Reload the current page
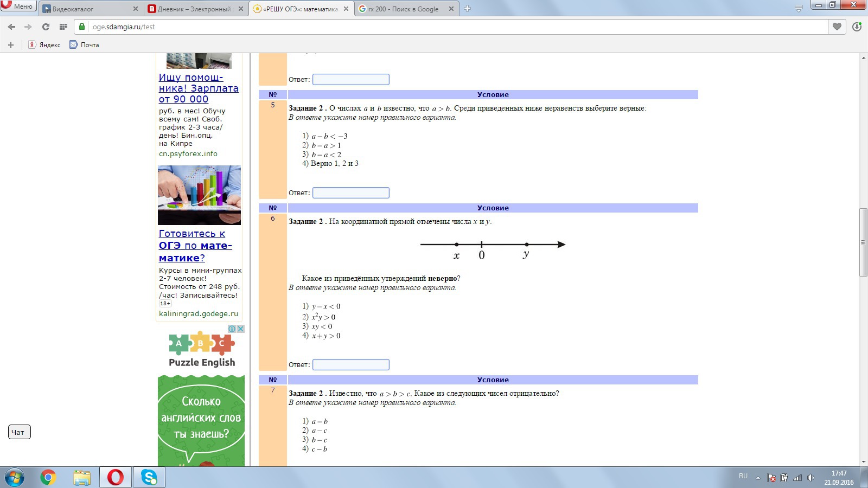Image resolution: width=868 pixels, height=488 pixels. 46,27
